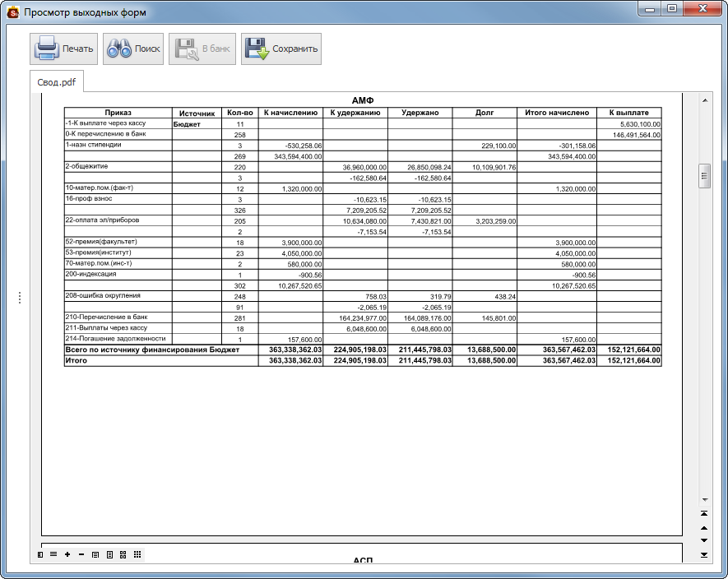Image resolution: width=728 pixels, height=579 pixels.
Task: Select row 10-матер.пом.(фак-т)
Action: point(363,188)
